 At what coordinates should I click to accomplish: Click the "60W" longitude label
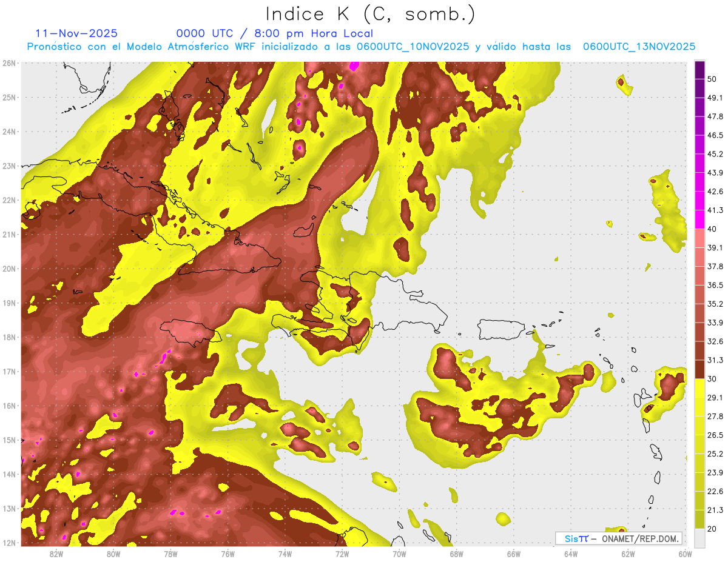click(685, 554)
